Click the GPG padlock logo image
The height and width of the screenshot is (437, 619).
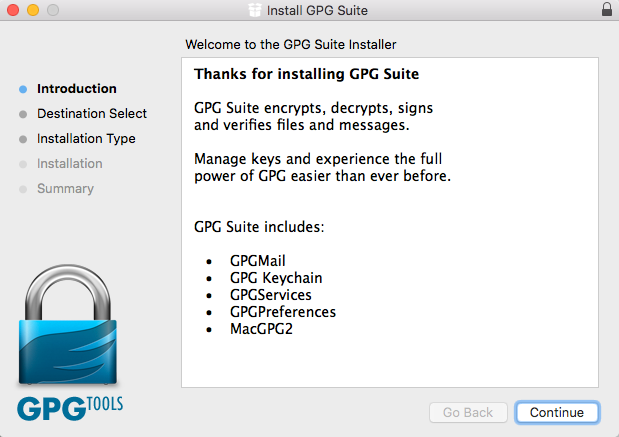pos(68,324)
